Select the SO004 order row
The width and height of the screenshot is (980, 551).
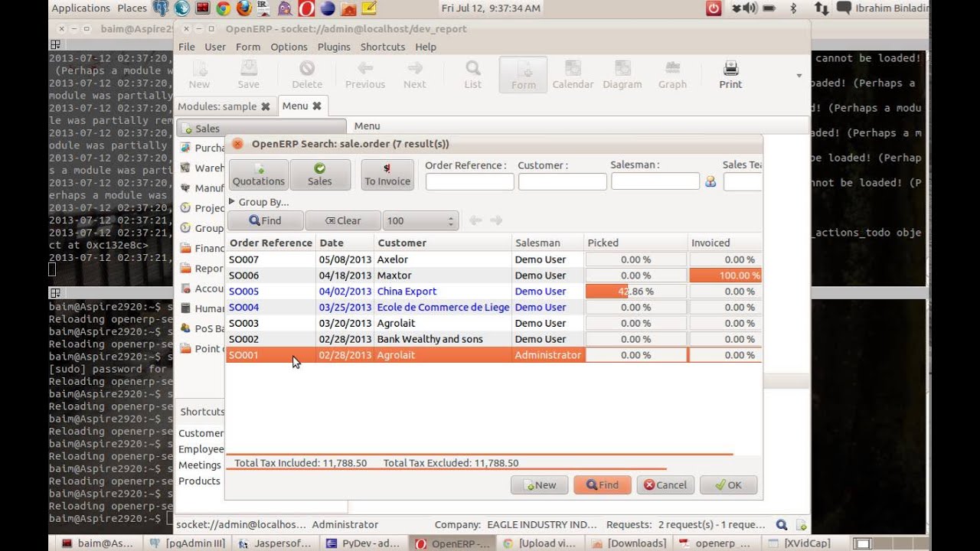(x=494, y=308)
